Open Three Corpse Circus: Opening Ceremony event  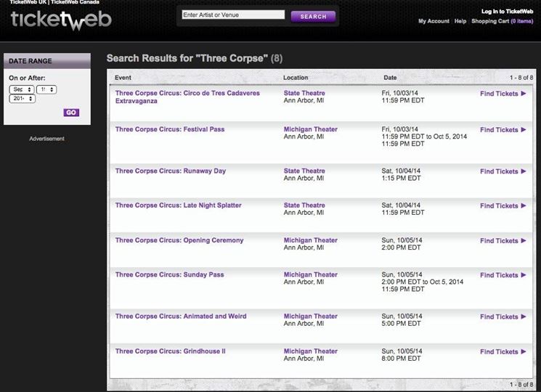(179, 240)
